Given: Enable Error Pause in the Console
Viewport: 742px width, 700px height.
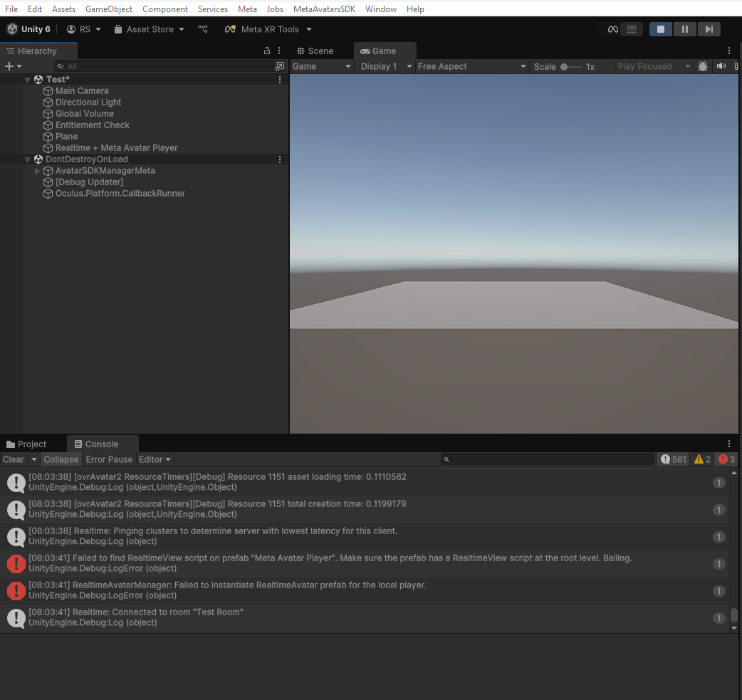Looking at the screenshot, I should (x=108, y=459).
